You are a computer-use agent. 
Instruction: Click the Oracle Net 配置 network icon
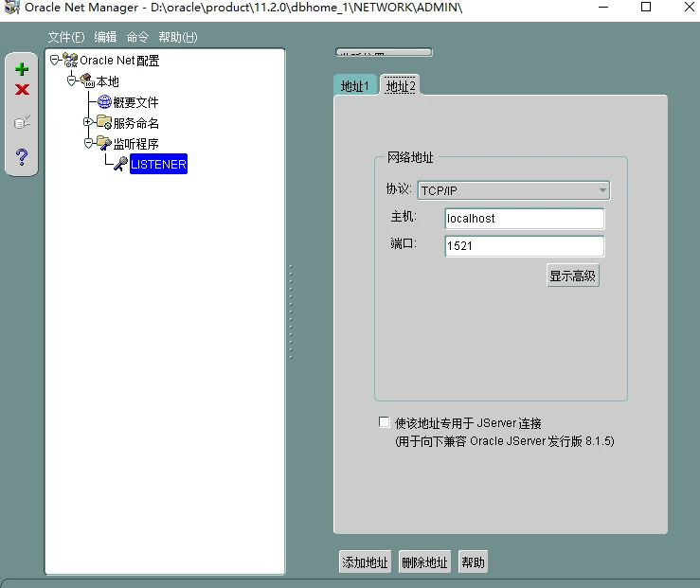pos(70,60)
